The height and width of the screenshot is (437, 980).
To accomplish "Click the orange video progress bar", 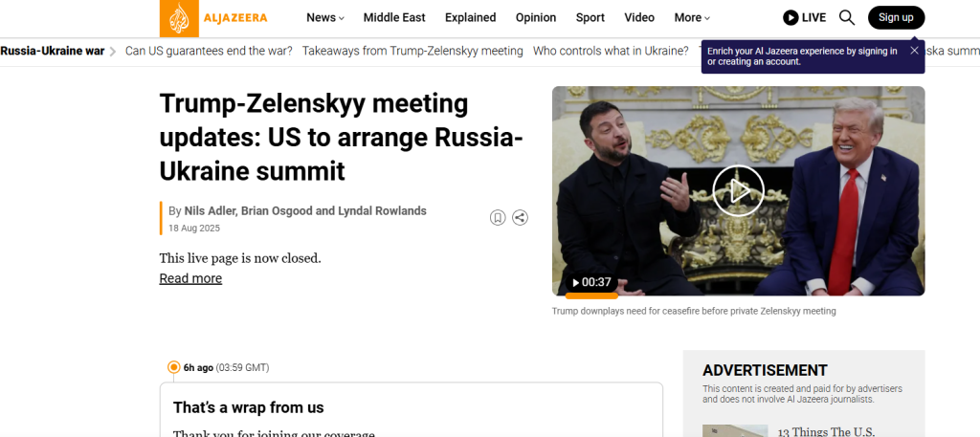I will point(591,295).
